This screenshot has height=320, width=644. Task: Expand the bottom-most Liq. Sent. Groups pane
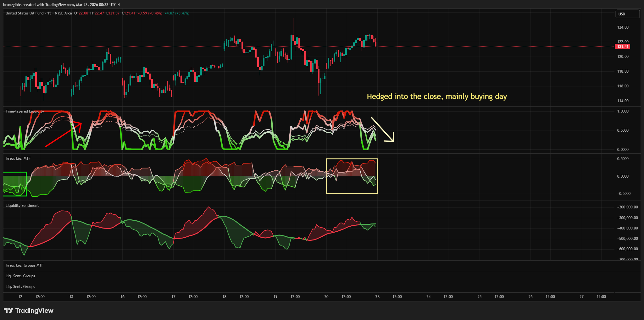pos(20,287)
